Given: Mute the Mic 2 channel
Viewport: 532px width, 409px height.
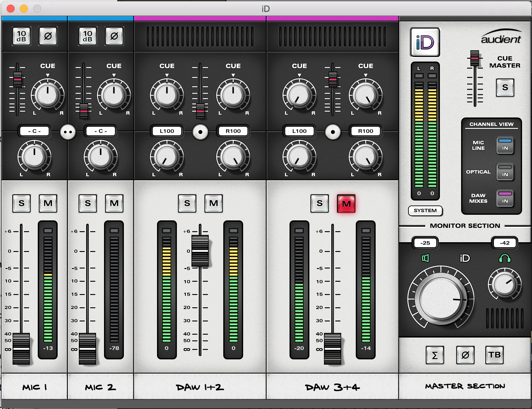Looking at the screenshot, I should click(114, 203).
